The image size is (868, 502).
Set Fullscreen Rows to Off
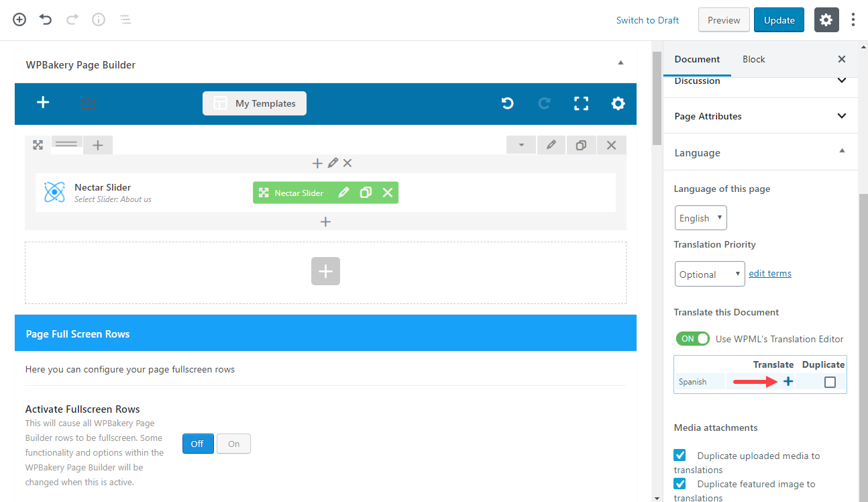[x=198, y=444]
